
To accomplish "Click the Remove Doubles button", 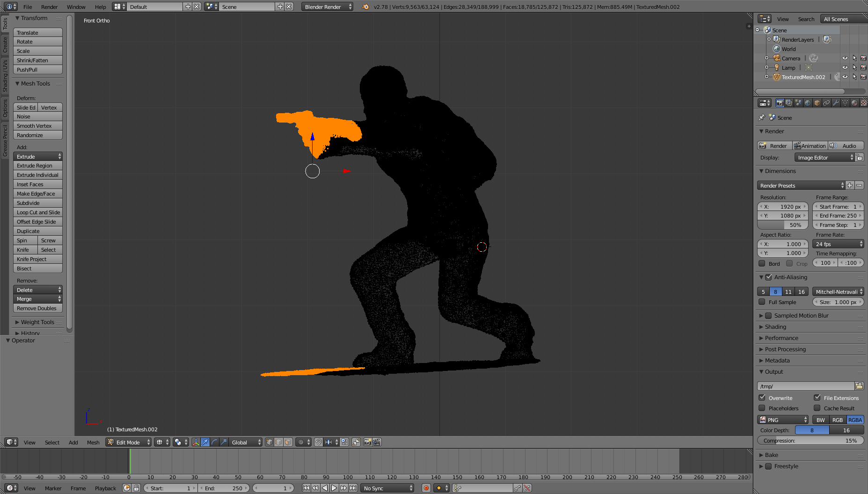I will (38, 308).
